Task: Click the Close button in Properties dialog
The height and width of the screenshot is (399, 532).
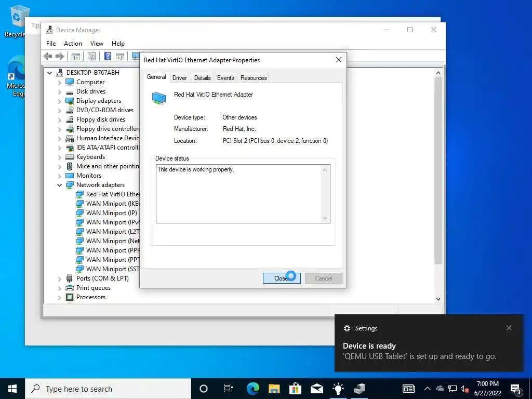Action: tap(282, 278)
